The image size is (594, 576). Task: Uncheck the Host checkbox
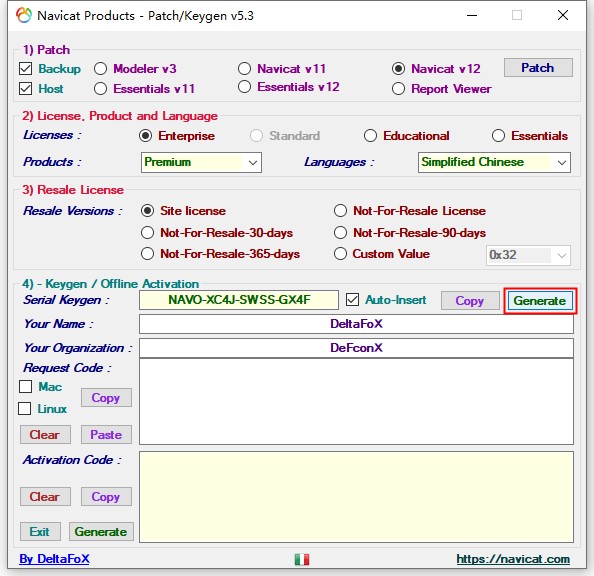point(25,89)
